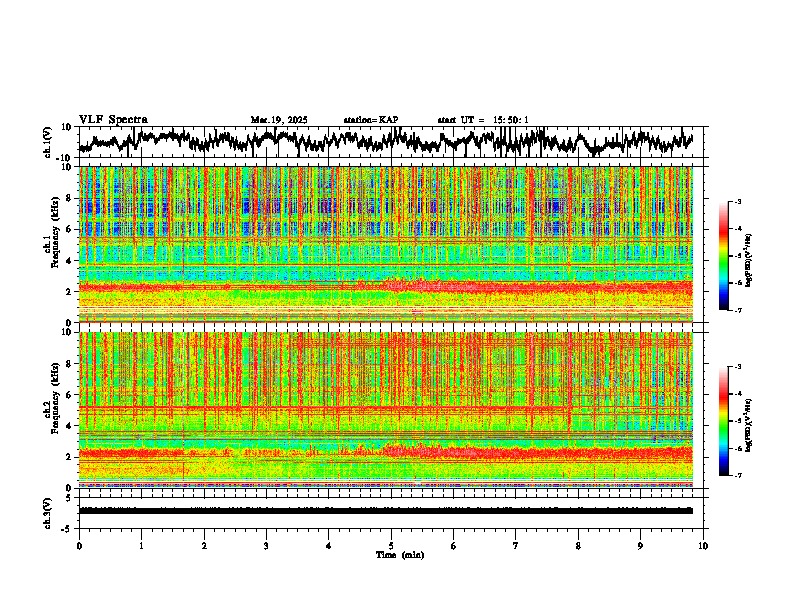Screen dimensions: 792x612
Task: Click the "4" kHz tick on ch.1 axis
Action: (x=70, y=261)
